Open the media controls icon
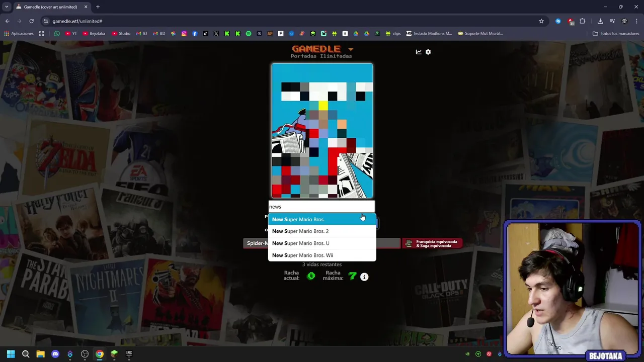Screen dimensions: 644x362 point(612,21)
